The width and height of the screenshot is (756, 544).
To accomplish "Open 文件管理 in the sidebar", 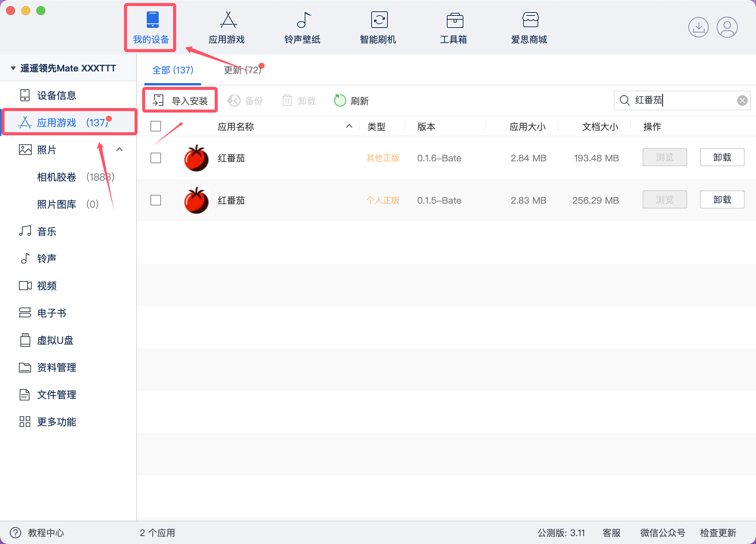I will point(68,394).
